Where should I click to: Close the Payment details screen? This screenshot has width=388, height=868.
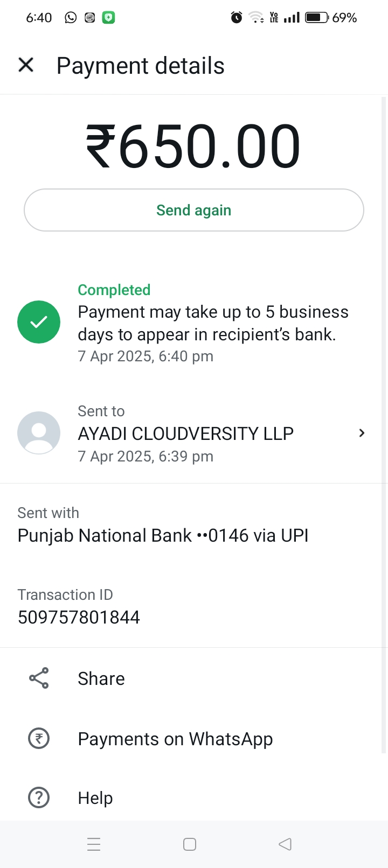pyautogui.click(x=26, y=65)
